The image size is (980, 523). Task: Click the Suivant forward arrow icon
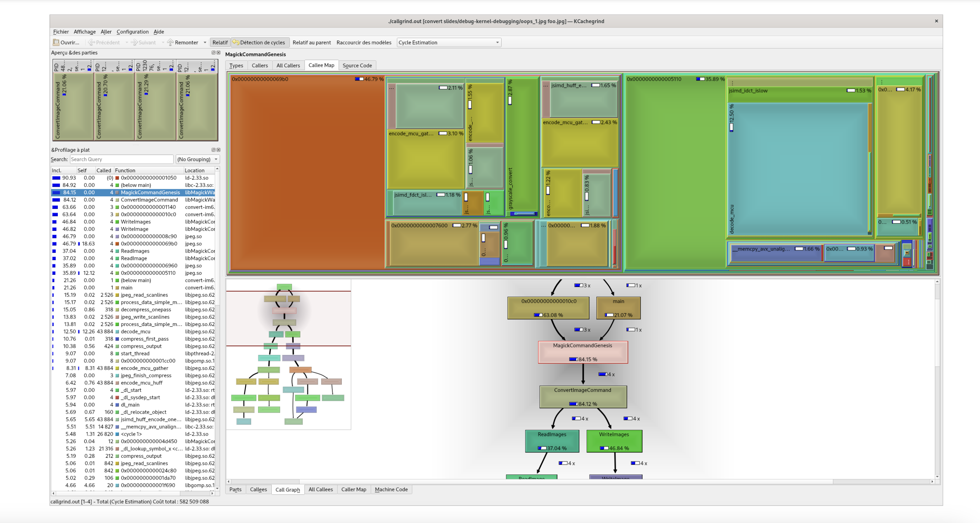coord(134,42)
